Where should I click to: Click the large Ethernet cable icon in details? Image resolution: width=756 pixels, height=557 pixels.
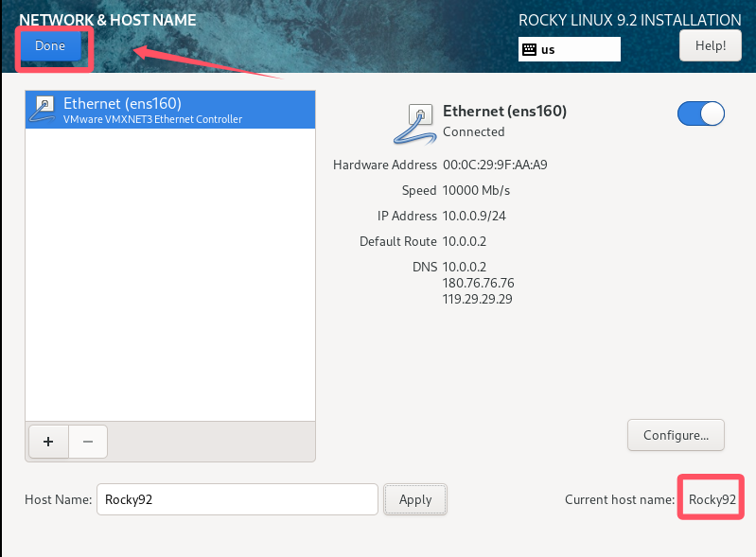(x=415, y=124)
